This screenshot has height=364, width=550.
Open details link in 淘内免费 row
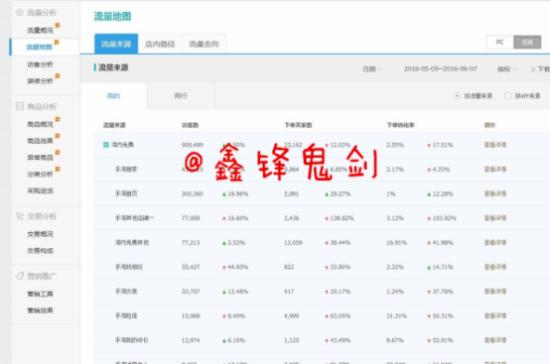[x=495, y=145]
